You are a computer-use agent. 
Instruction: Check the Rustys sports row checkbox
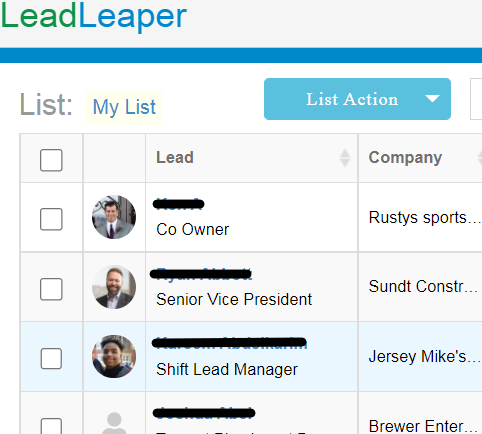click(x=51, y=219)
